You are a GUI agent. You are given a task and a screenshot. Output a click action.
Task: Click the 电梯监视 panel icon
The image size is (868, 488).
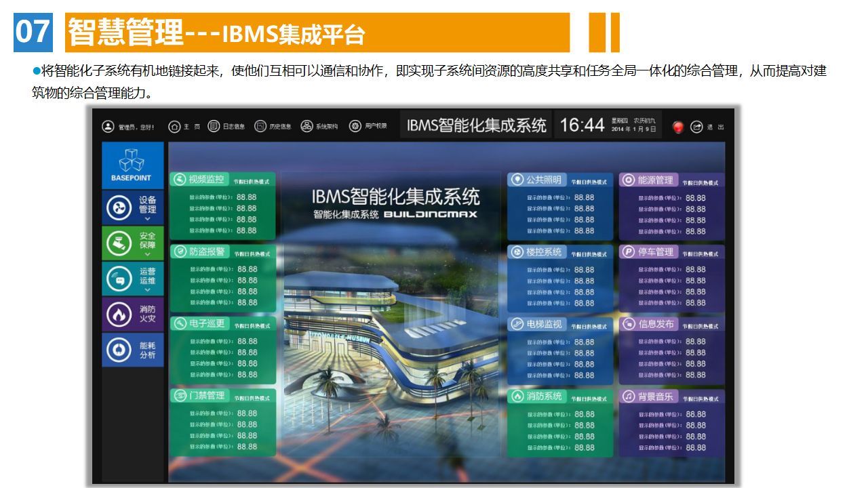(x=517, y=324)
